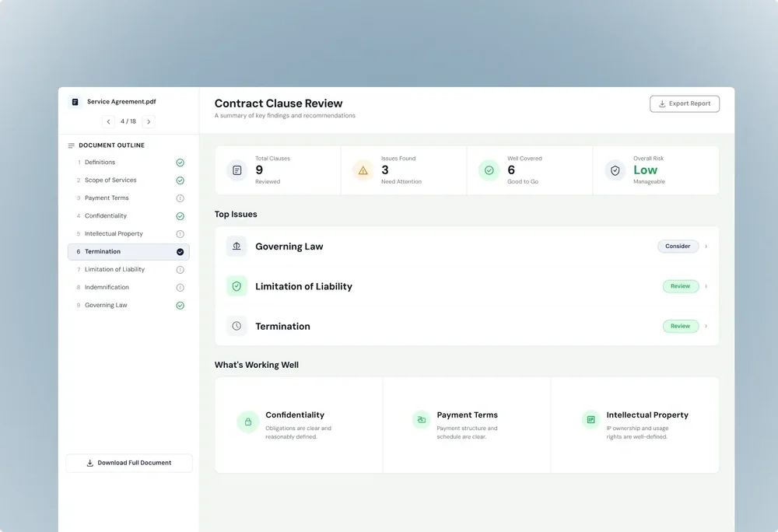The width and height of the screenshot is (778, 532).
Task: Click the Consider badge on Governing Law
Action: [678, 247]
